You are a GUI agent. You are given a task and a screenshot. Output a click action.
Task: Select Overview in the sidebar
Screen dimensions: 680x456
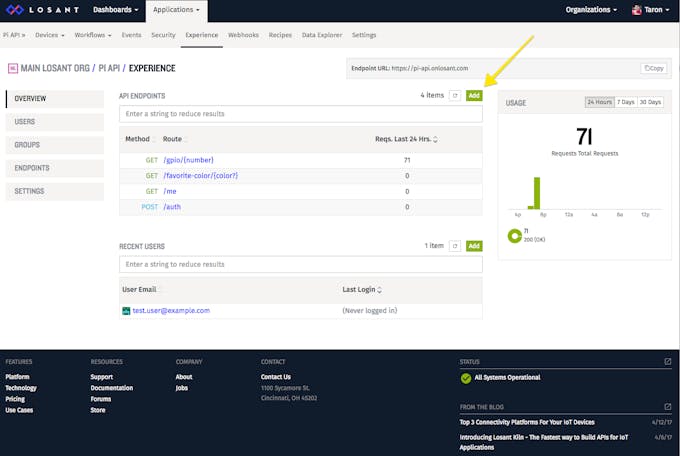point(55,99)
